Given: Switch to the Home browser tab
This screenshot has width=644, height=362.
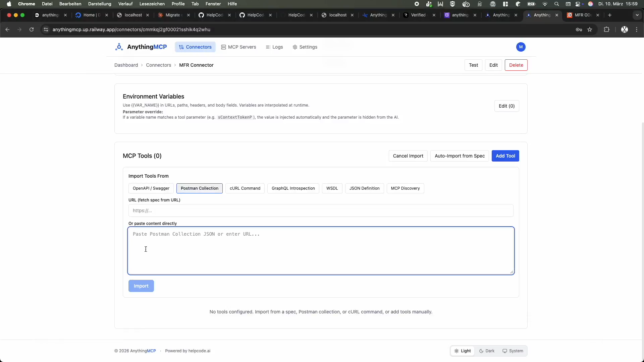Looking at the screenshot, I should pyautogui.click(x=92, y=15).
